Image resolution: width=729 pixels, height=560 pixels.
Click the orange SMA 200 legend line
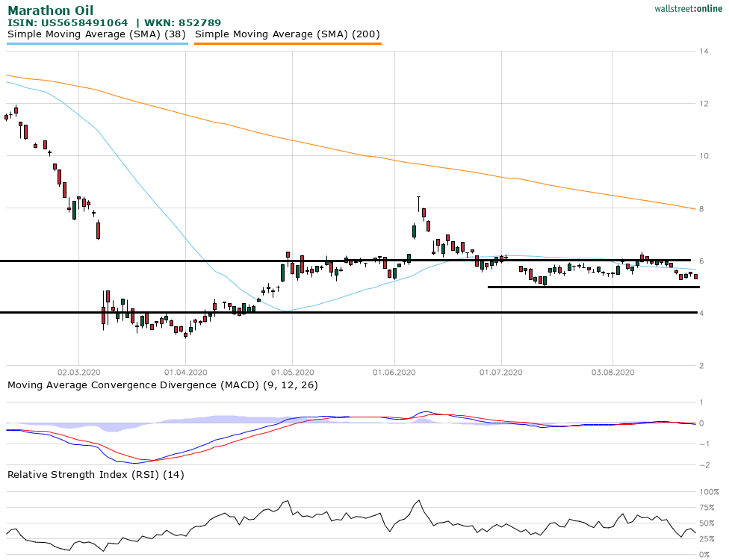tap(288, 43)
